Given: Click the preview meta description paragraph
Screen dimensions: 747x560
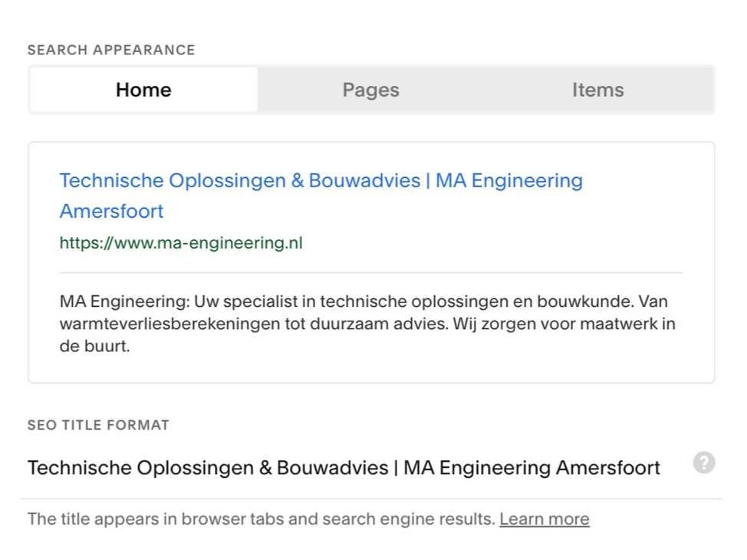Looking at the screenshot, I should [x=367, y=324].
